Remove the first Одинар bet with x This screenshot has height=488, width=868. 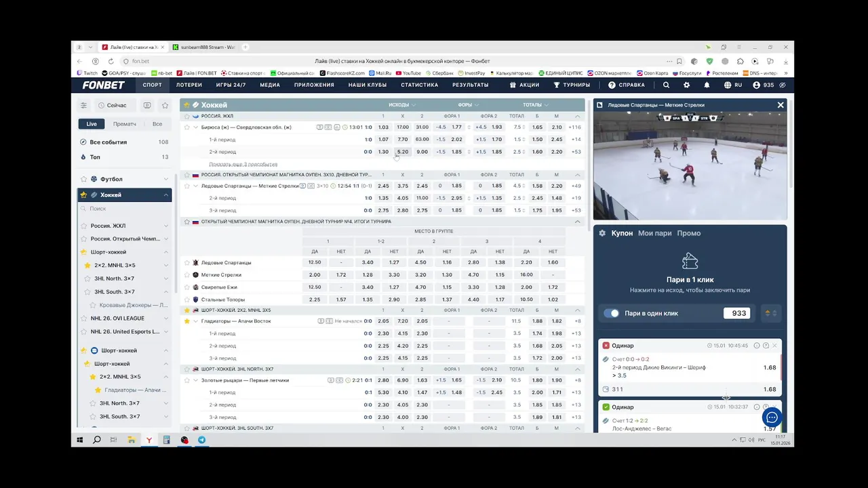774,346
